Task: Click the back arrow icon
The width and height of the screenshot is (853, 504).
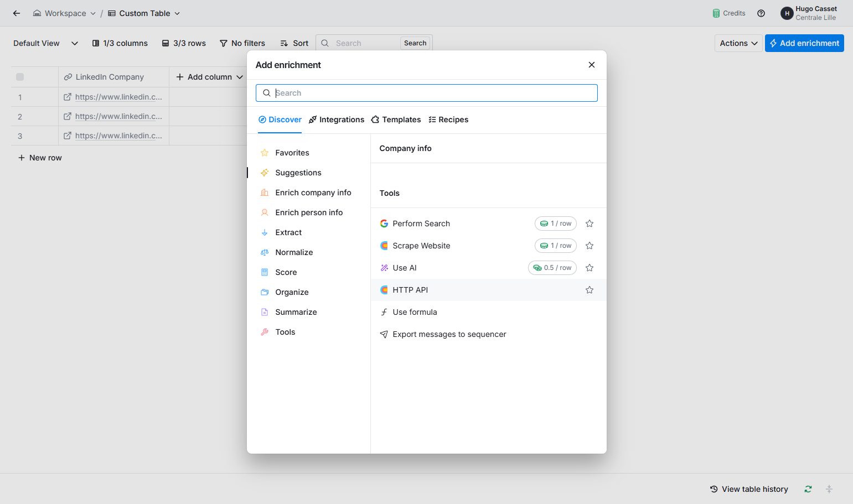Action: point(17,13)
